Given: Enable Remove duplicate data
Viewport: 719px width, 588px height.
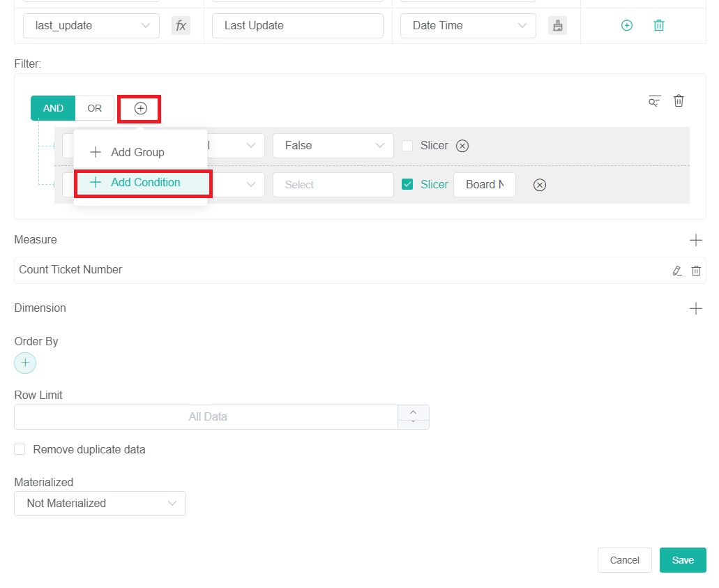Looking at the screenshot, I should point(20,449).
